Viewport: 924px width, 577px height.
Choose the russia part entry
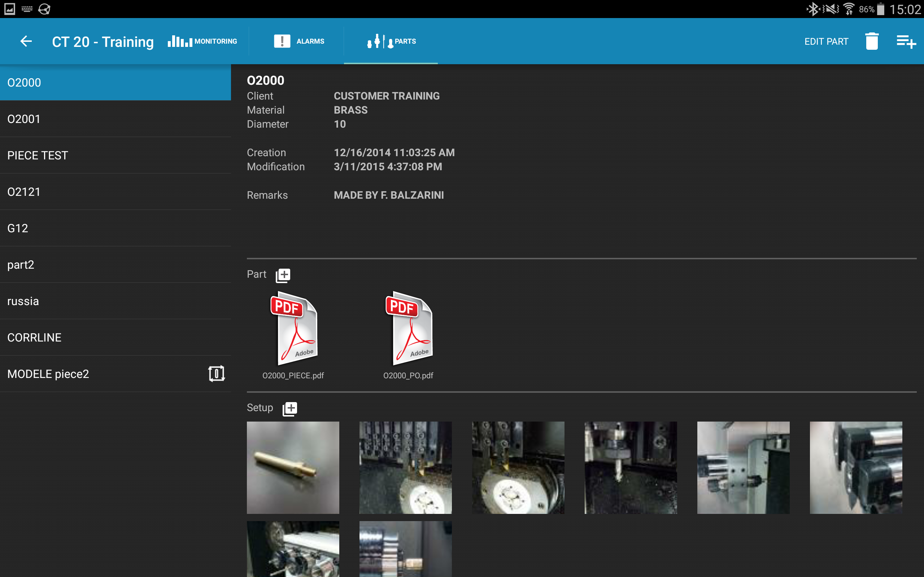coord(115,301)
